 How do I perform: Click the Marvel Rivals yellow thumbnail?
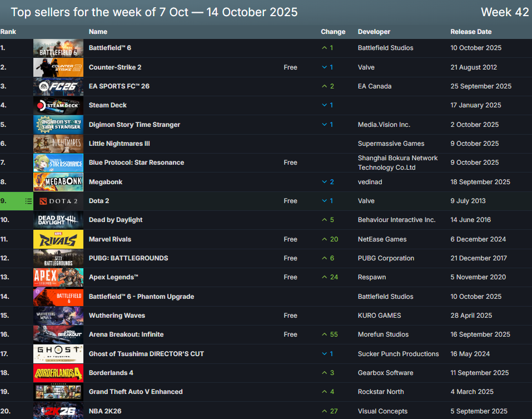[x=58, y=239]
